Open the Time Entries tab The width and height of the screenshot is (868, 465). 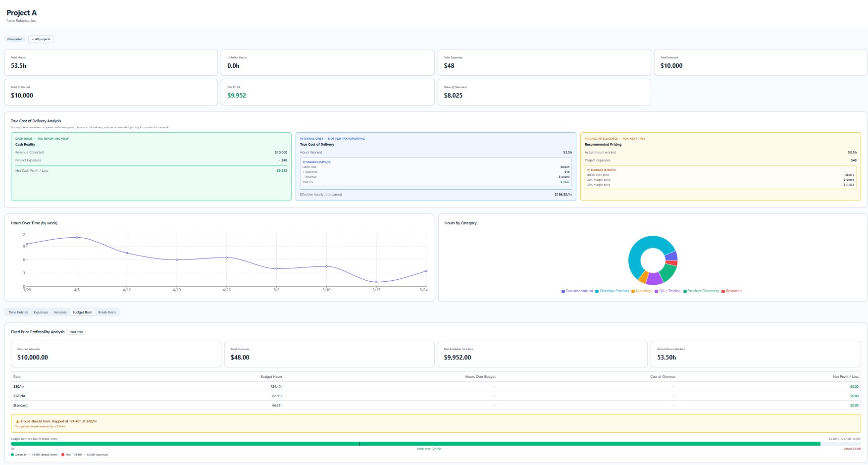[18, 312]
